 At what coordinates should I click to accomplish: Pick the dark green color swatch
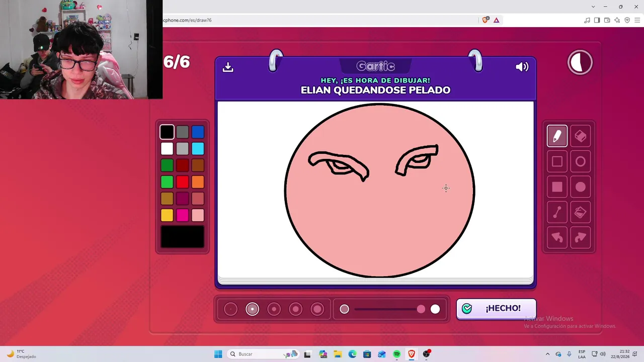pyautogui.click(x=167, y=165)
